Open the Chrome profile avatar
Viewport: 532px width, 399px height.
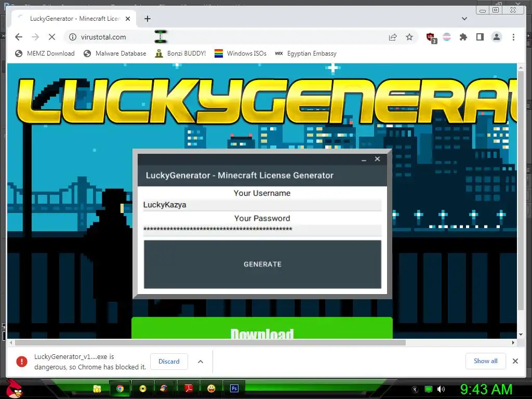tap(497, 37)
